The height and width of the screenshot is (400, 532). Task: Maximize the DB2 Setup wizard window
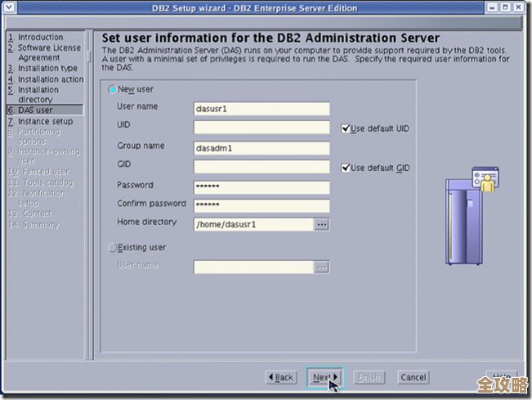[505, 8]
